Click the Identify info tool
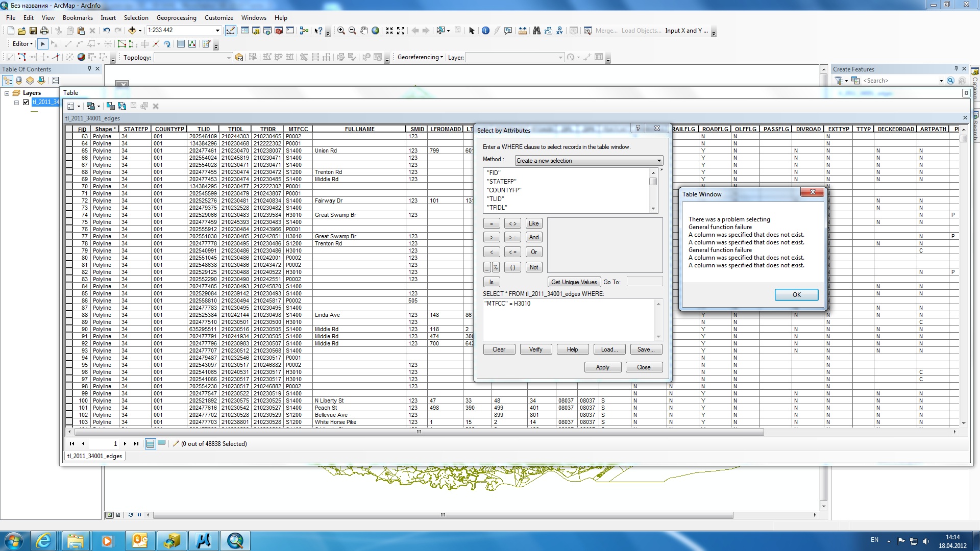This screenshot has width=980, height=551. point(485,31)
